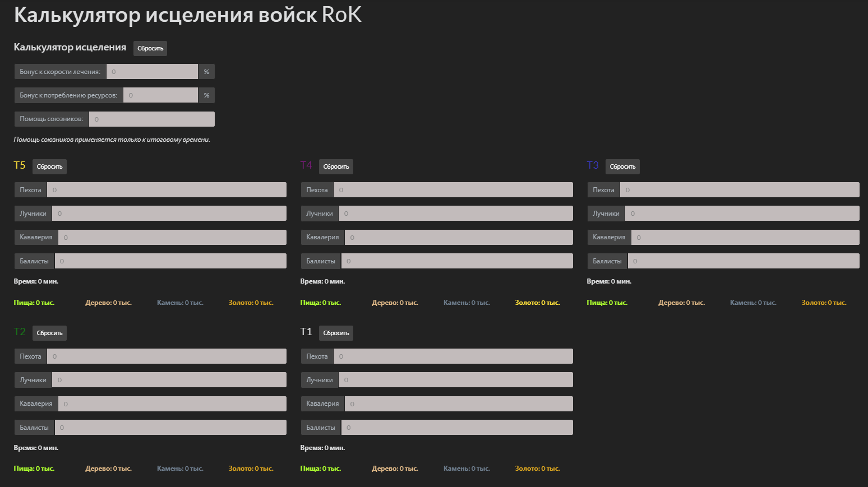
Task: Select the T3 Баллисты input field
Action: coord(744,261)
